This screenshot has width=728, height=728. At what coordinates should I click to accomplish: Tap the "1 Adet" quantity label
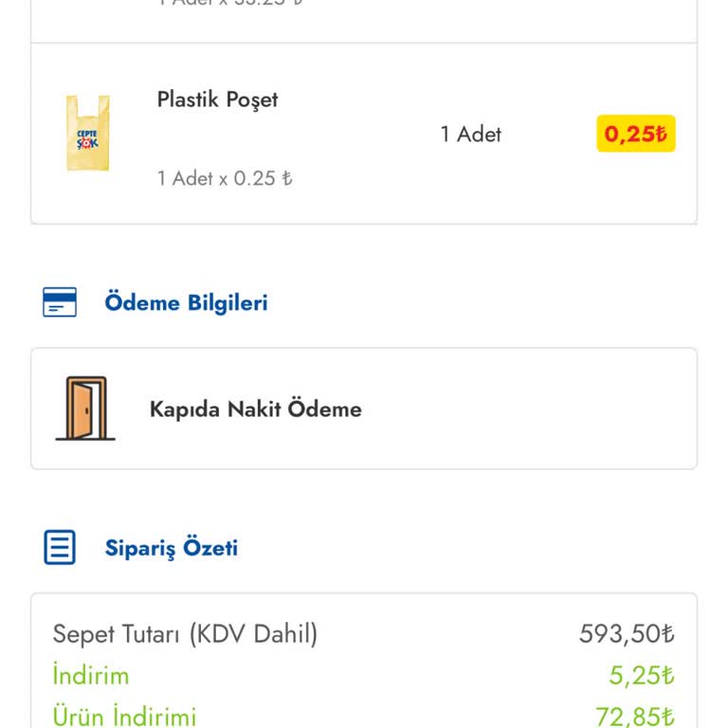[x=470, y=135]
